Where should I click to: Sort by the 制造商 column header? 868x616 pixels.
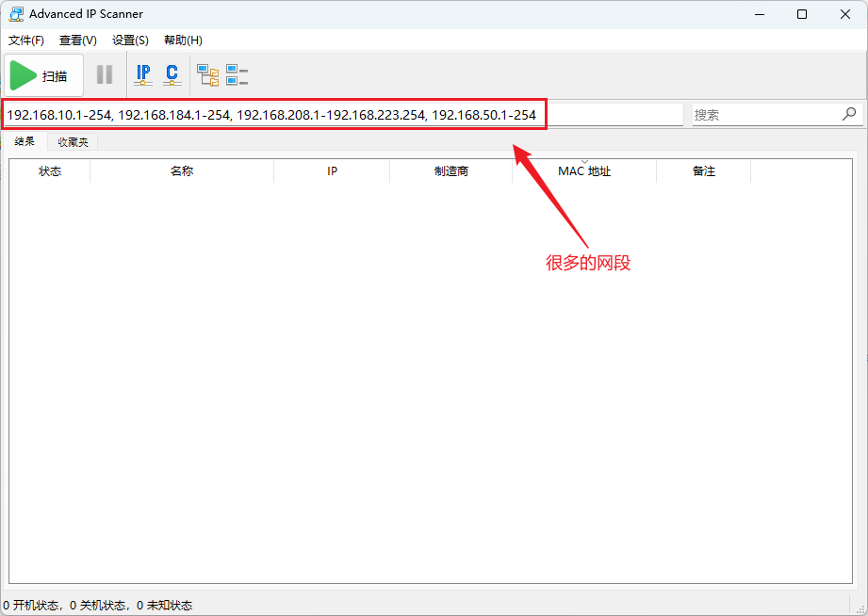tap(451, 171)
